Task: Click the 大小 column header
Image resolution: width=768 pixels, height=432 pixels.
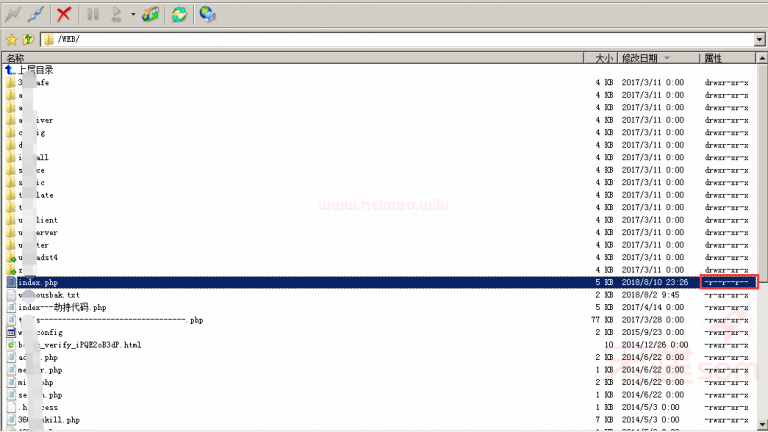Action: (x=603, y=58)
